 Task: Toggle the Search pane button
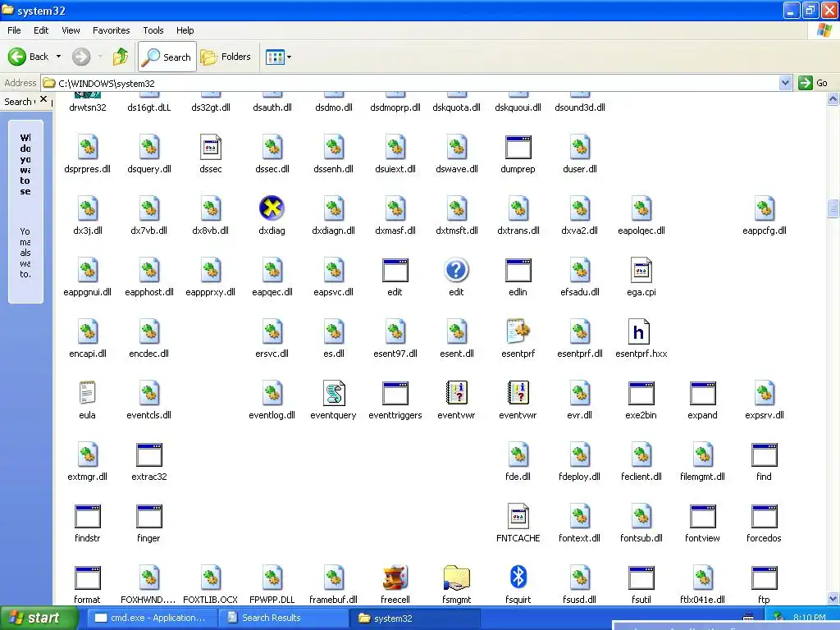click(167, 57)
